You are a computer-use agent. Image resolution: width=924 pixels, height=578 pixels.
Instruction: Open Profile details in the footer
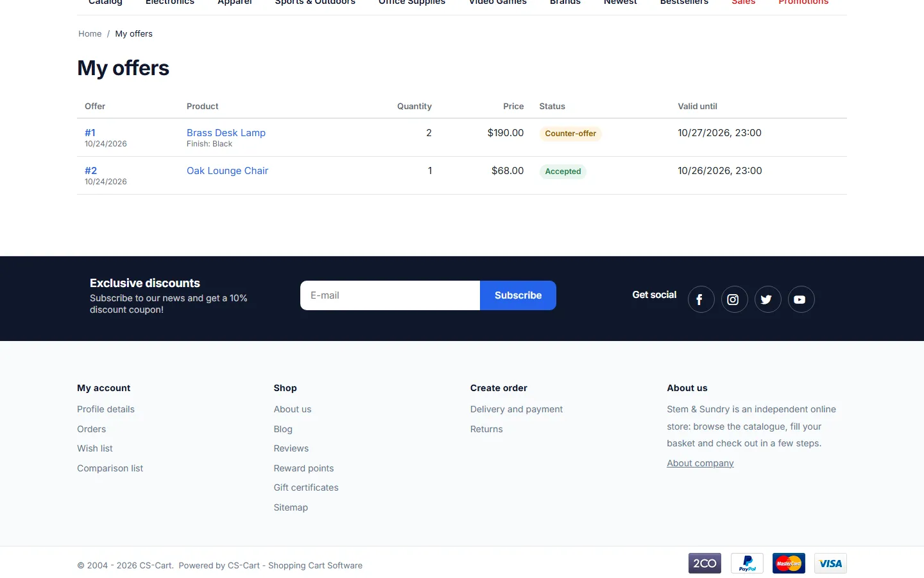click(x=106, y=409)
